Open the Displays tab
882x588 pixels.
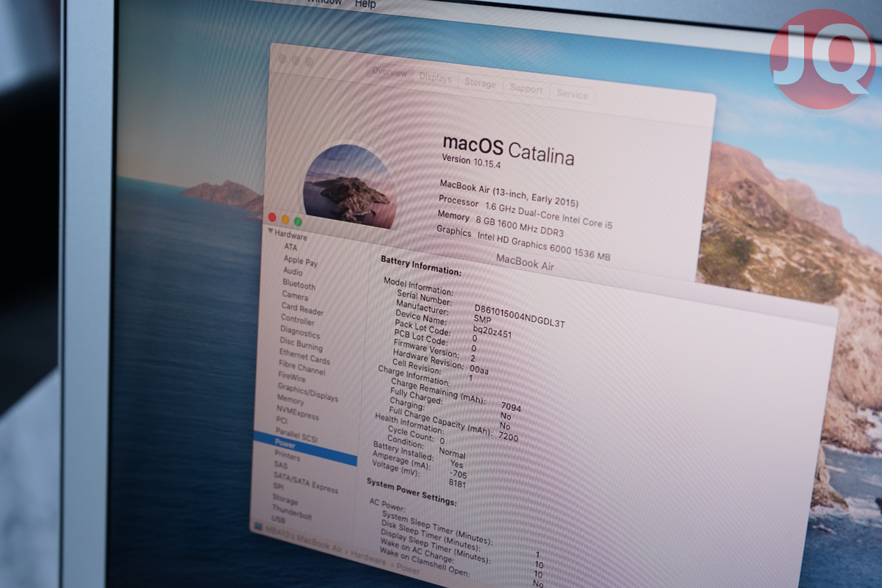(x=436, y=77)
